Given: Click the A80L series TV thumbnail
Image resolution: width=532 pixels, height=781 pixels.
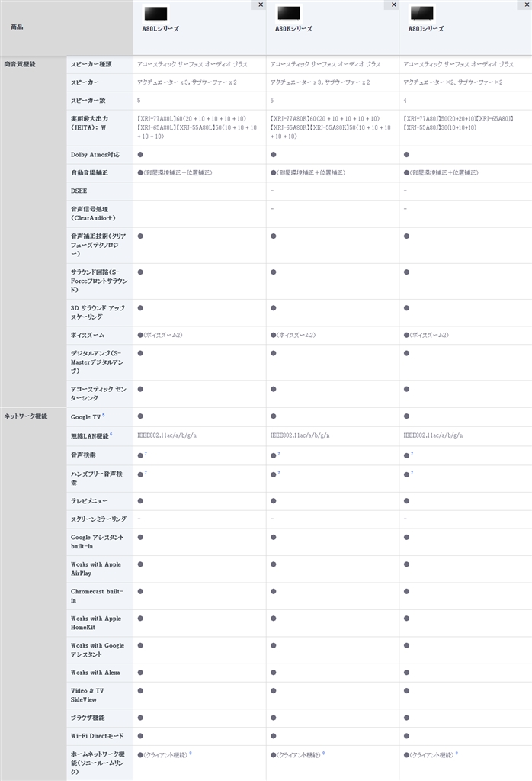Looking at the screenshot, I should click(155, 13).
